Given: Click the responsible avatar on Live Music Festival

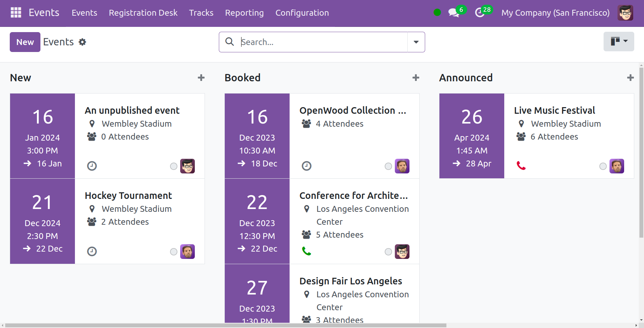Looking at the screenshot, I should tap(617, 166).
